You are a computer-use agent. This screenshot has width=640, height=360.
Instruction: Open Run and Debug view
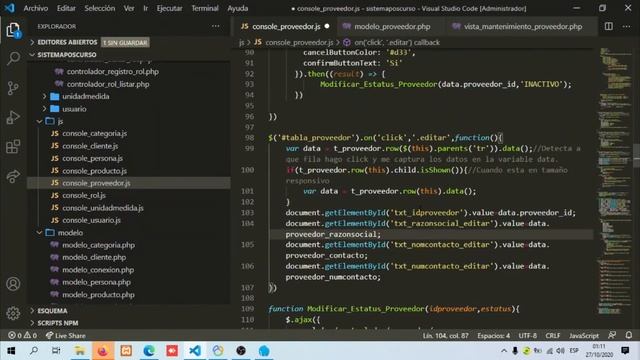tap(13, 118)
